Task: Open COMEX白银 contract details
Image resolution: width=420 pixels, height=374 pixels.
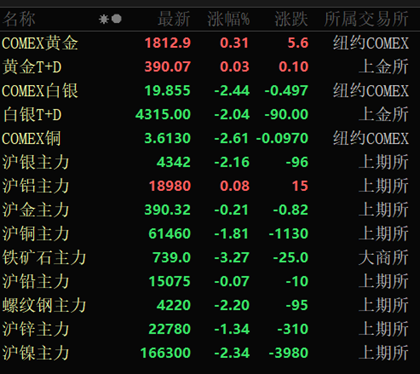Action: pyautogui.click(x=210, y=91)
